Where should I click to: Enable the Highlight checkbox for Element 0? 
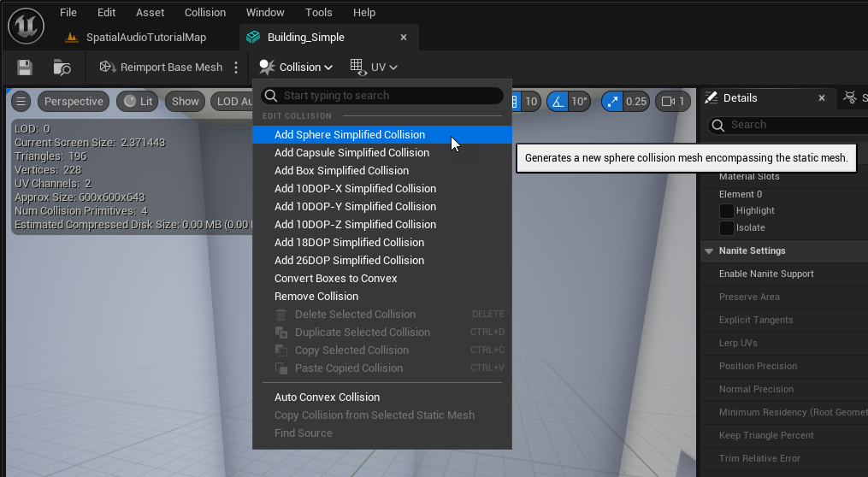pyautogui.click(x=726, y=210)
